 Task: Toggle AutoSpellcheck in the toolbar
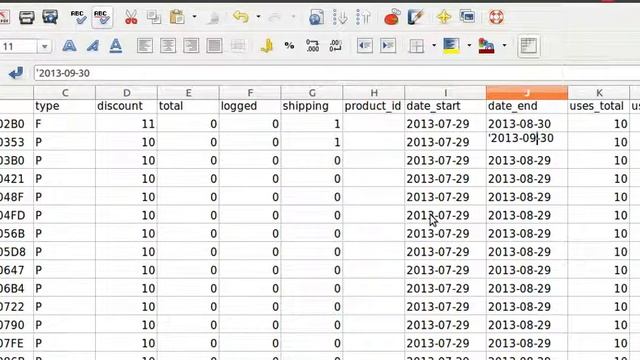click(102, 17)
